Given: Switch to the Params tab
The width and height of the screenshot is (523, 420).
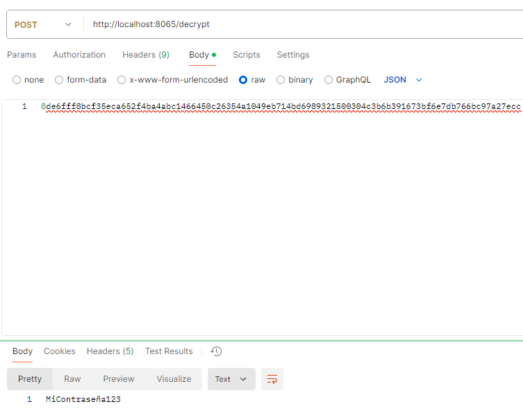Looking at the screenshot, I should [22, 55].
